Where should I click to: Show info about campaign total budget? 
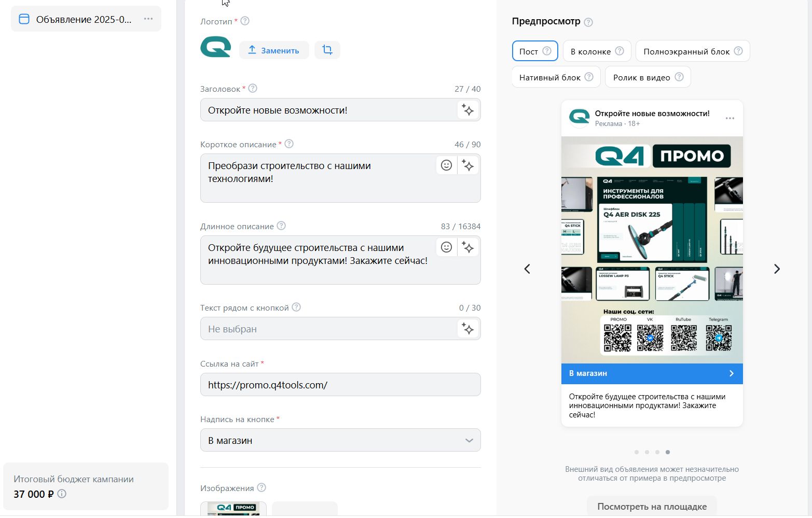(62, 494)
